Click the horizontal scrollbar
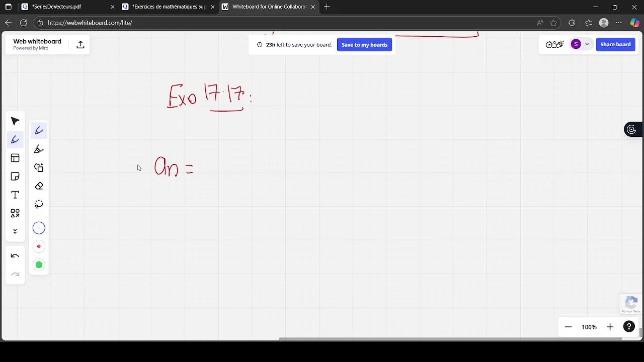Image resolution: width=644 pixels, height=362 pixels. coord(450,339)
